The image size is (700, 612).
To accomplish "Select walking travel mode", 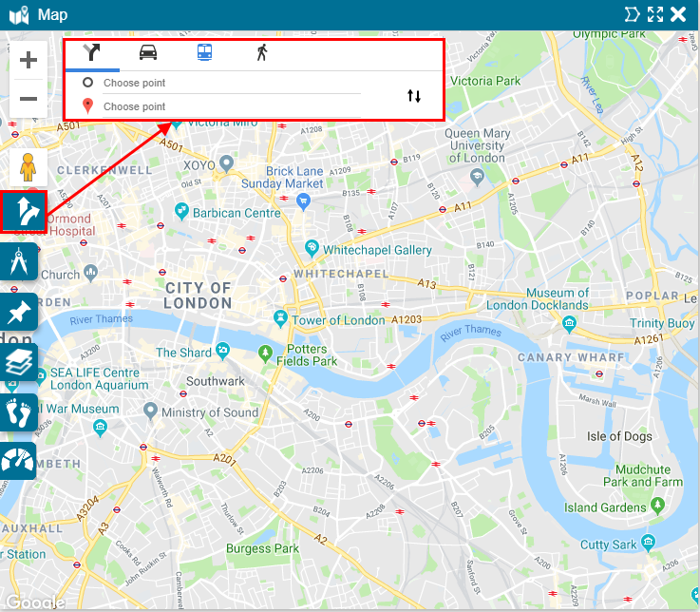I will (262, 52).
